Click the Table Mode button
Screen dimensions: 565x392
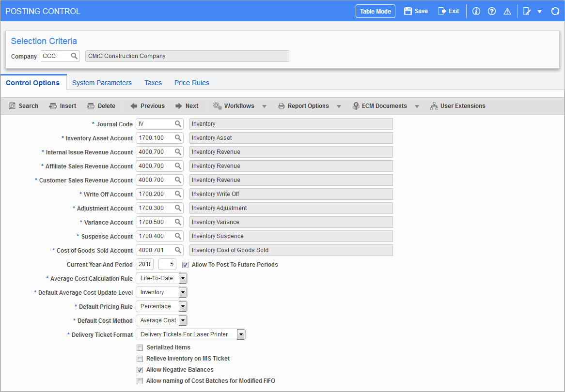[375, 11]
